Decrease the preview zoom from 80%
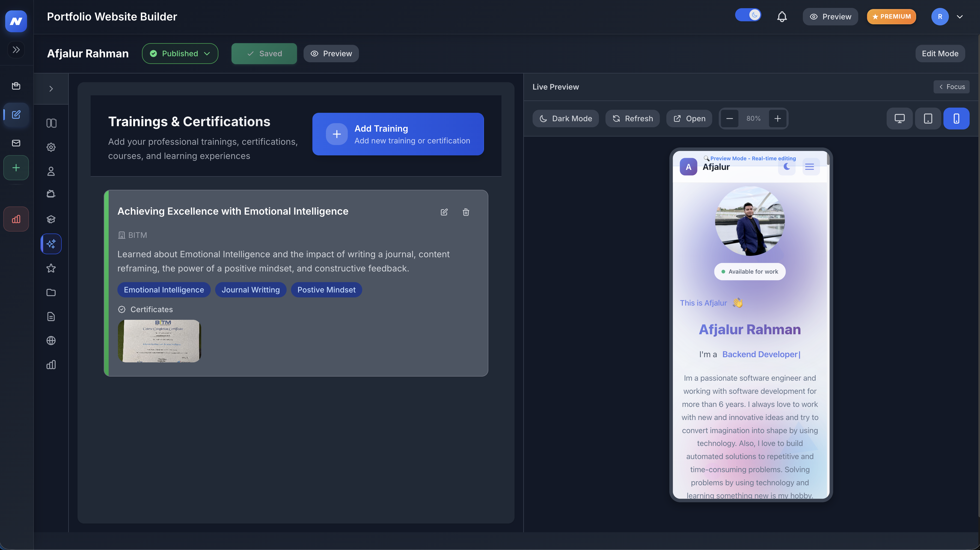 point(729,118)
